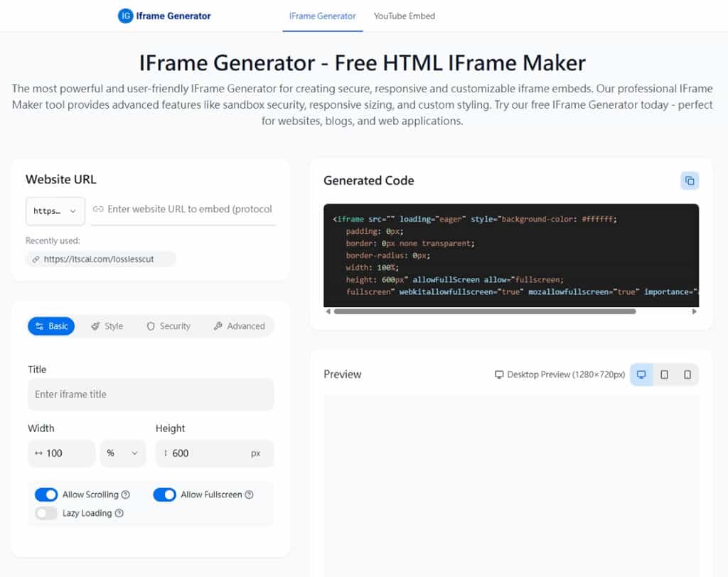Viewport: 728px width, 577px height.
Task: Show help for Lazy Loading option
Action: point(119,513)
